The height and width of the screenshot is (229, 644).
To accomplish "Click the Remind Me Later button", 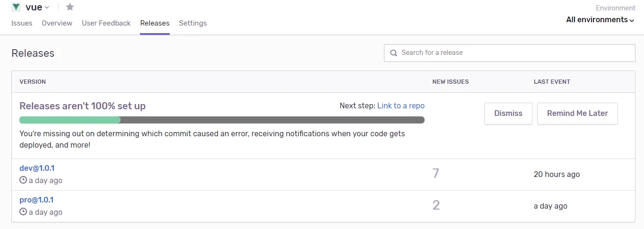I will pyautogui.click(x=577, y=114).
